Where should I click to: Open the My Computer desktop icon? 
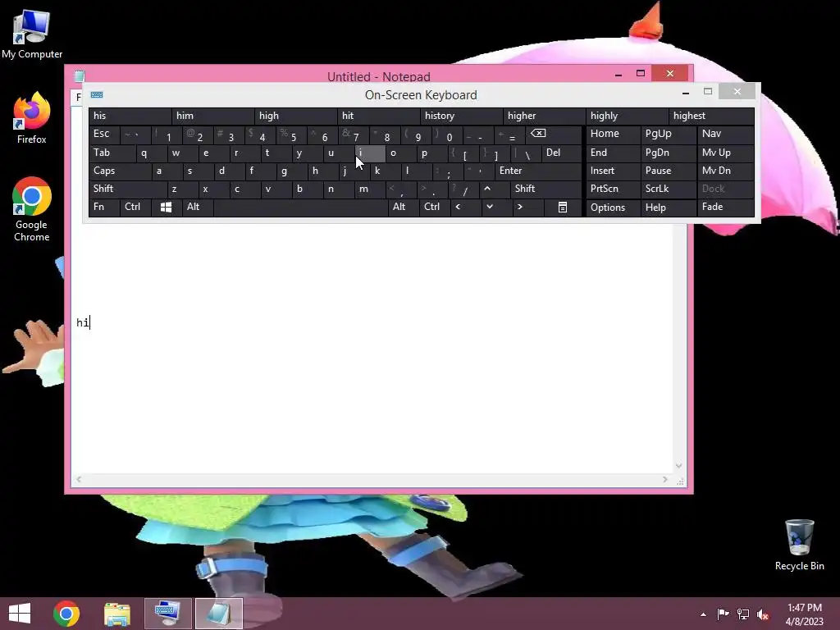pos(32,34)
